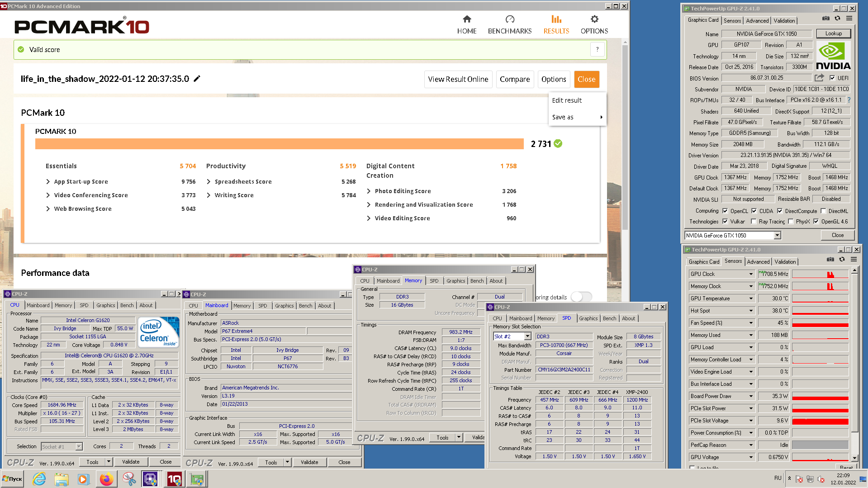Toggle the PhysX checkbox in GPU-Z
Screen dimensions: 868x488
coord(791,222)
